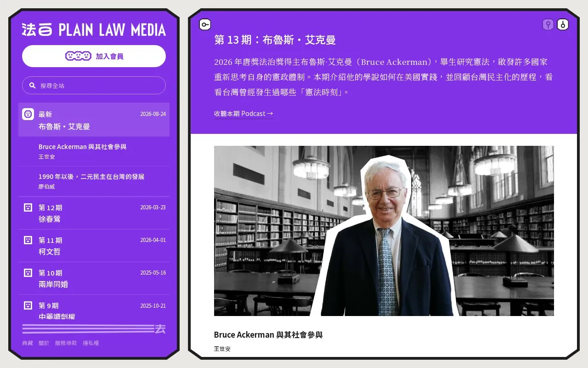Click author name 王世安 below the article headline
The image size is (588, 368).
pos(222,349)
